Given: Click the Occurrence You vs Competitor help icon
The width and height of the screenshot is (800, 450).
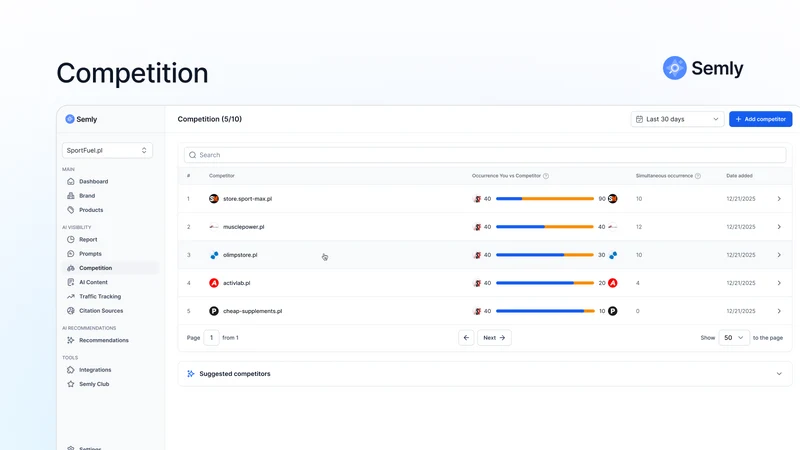Looking at the screenshot, I should click(x=546, y=176).
